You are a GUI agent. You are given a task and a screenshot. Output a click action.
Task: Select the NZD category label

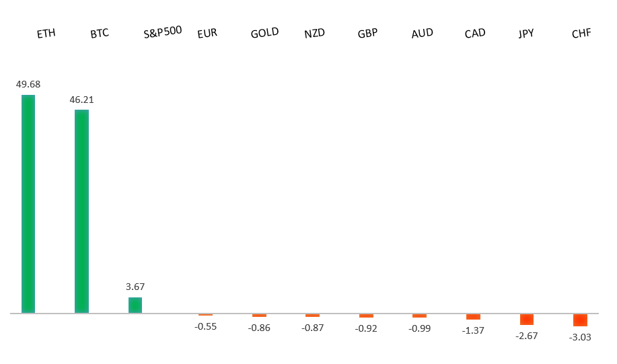click(314, 33)
